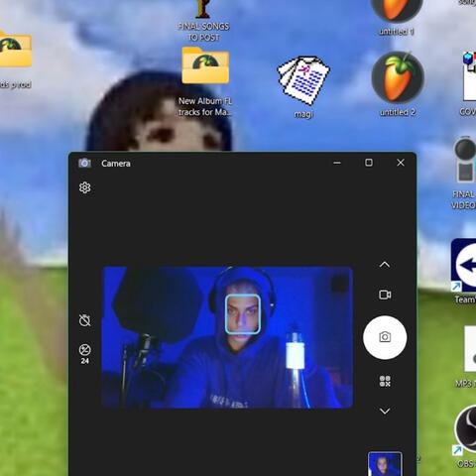Viewport: 476px width, 476px height.
Task: Toggle the photo timer icon
Action: tap(85, 320)
